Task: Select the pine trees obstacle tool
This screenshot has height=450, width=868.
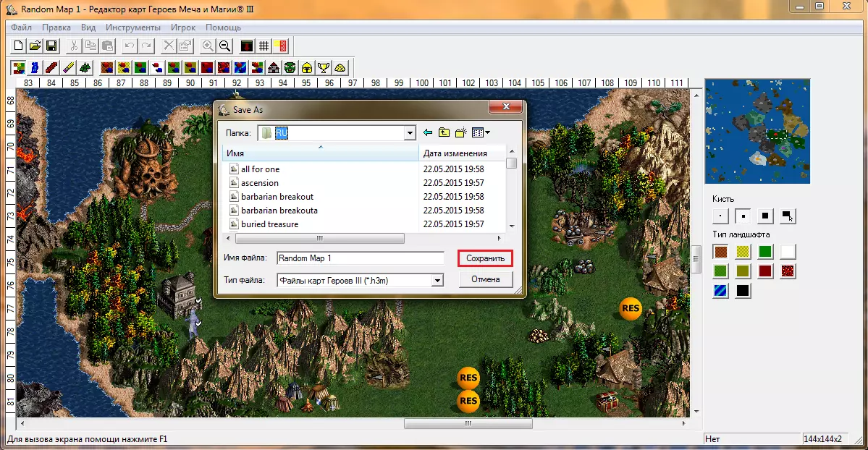Action: tap(85, 68)
